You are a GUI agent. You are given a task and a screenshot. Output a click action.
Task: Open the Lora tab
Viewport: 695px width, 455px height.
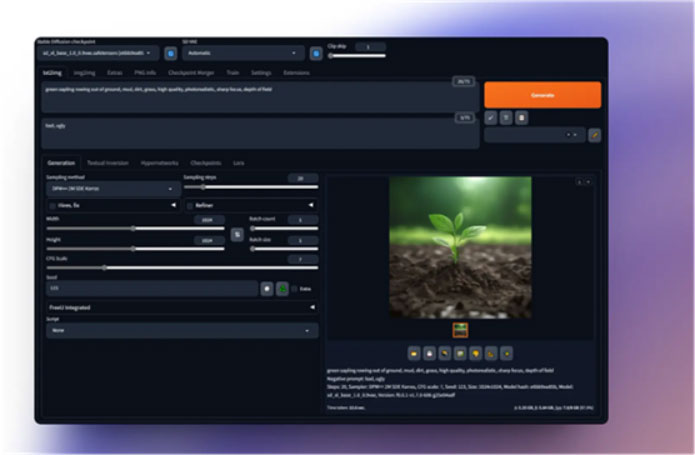(x=239, y=162)
